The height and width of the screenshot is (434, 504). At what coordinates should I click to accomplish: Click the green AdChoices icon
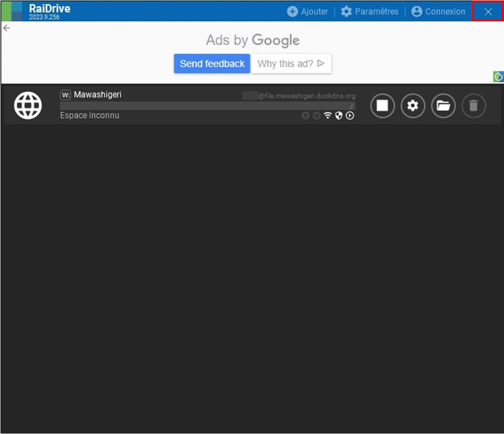point(498,77)
